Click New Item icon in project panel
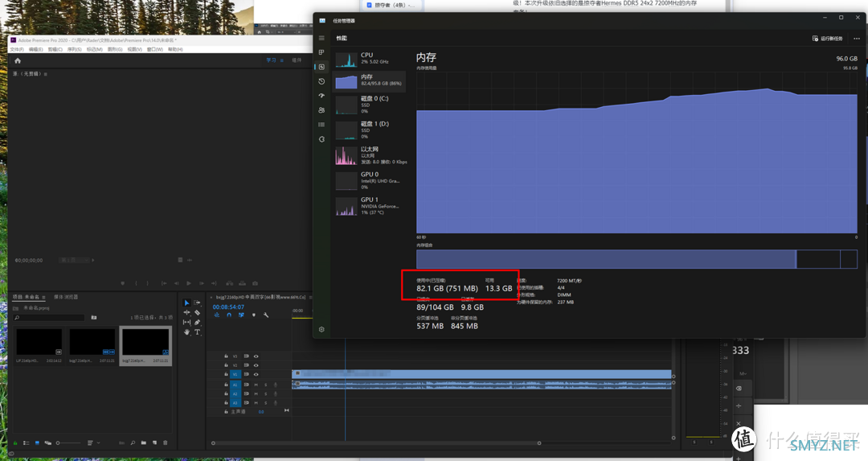 coord(154,442)
